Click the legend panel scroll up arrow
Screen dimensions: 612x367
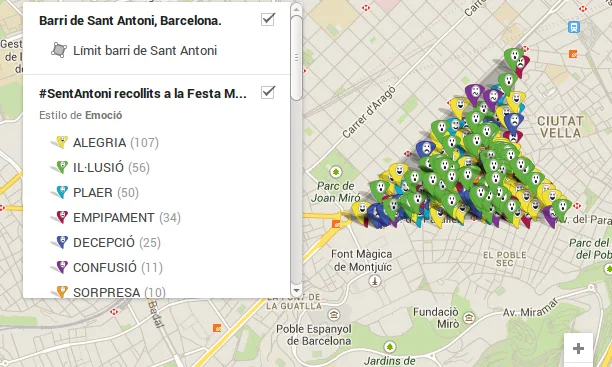point(296,9)
